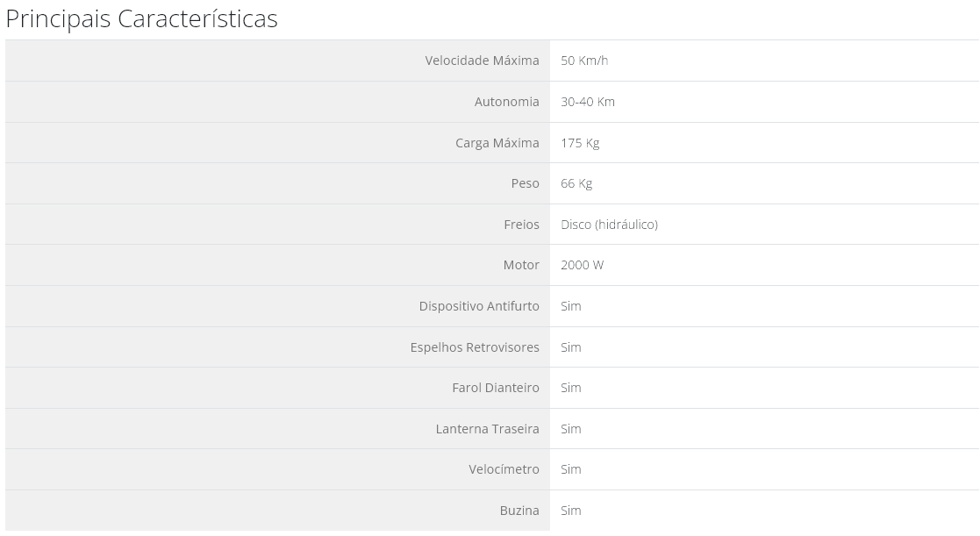Select the Freios label
This screenshot has width=980, height=536.
521,225
